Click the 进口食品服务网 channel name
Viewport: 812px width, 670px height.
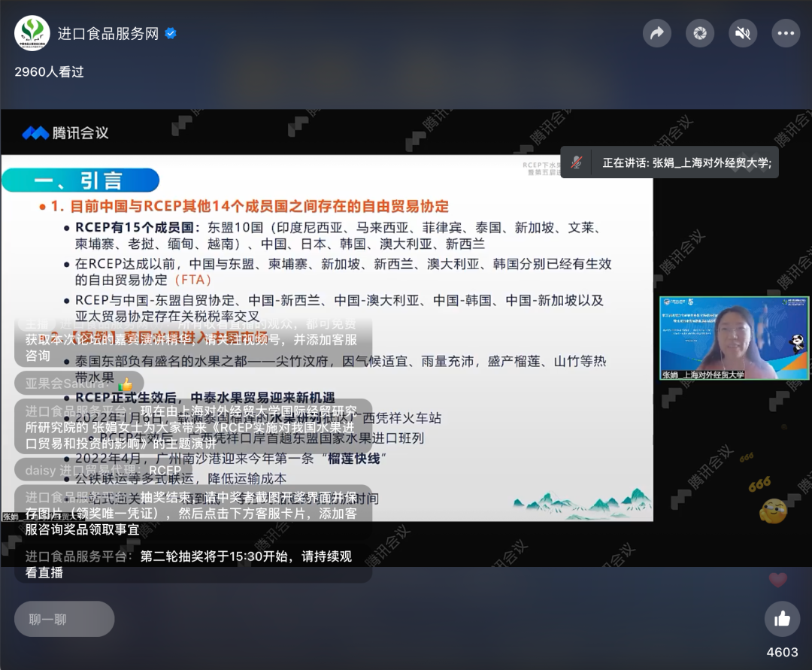click(x=108, y=34)
